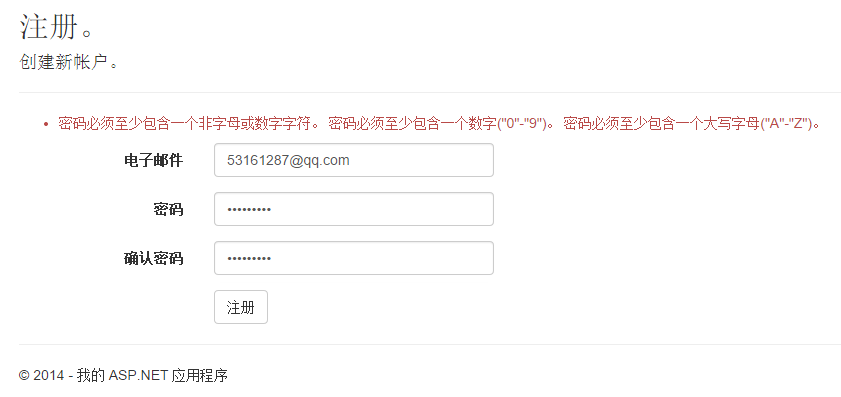Click the 注册 submit button
The width and height of the screenshot is (841, 397).
[x=241, y=307]
